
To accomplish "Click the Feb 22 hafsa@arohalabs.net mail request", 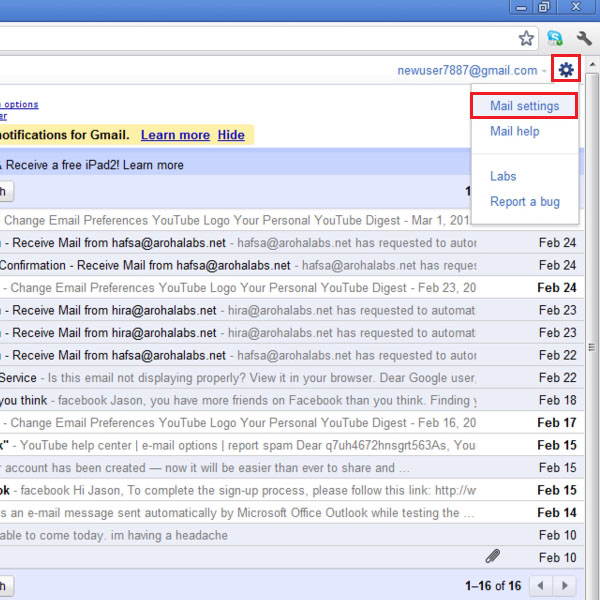I will click(292, 355).
